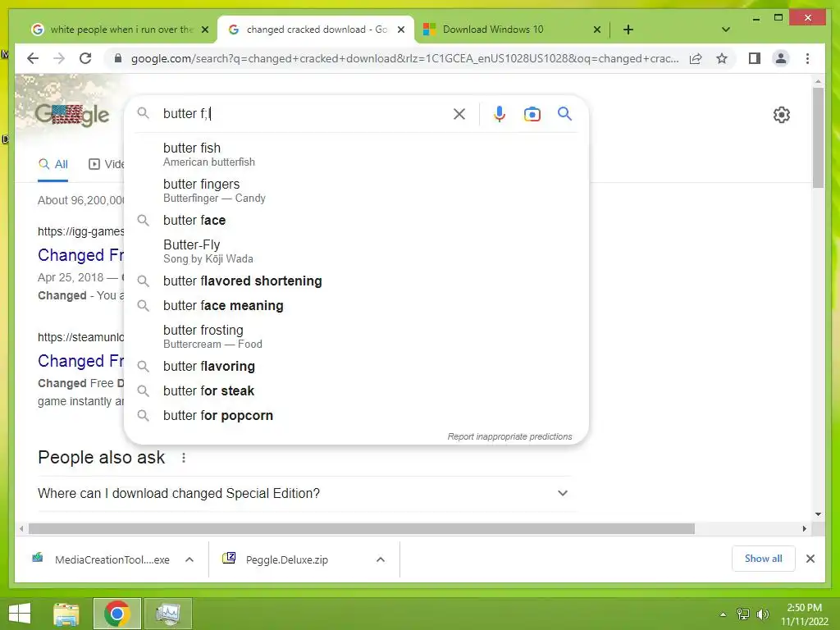Open Chrome side panel
Viewport: 840px width, 630px height.
pyautogui.click(x=755, y=58)
